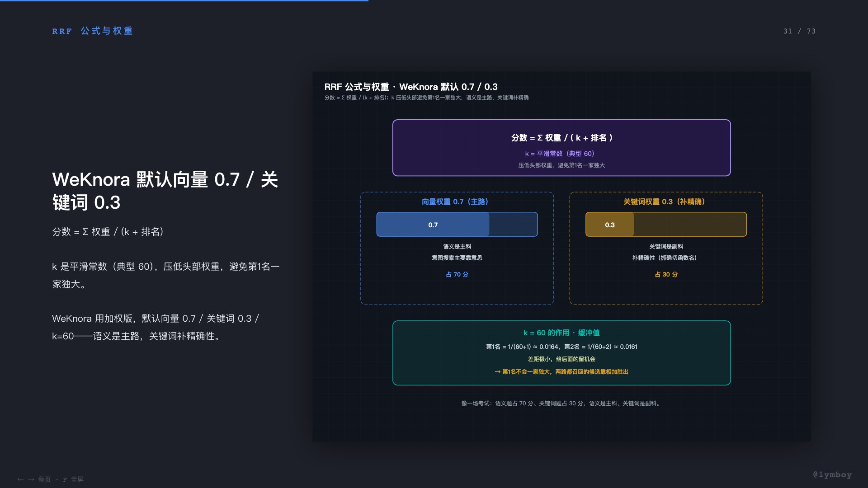
Task: Click the "← → 翻页" navigation hint
Action: tap(34, 479)
